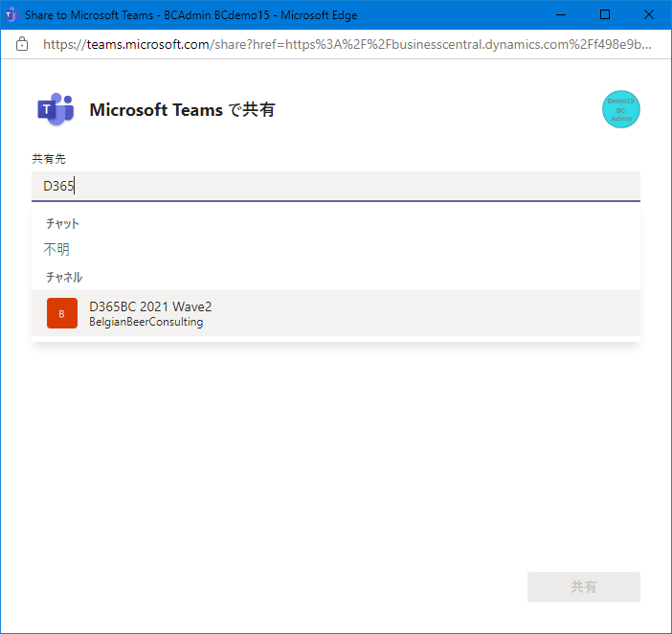Click the 共有 share button
The image size is (672, 634).
pyautogui.click(x=584, y=587)
